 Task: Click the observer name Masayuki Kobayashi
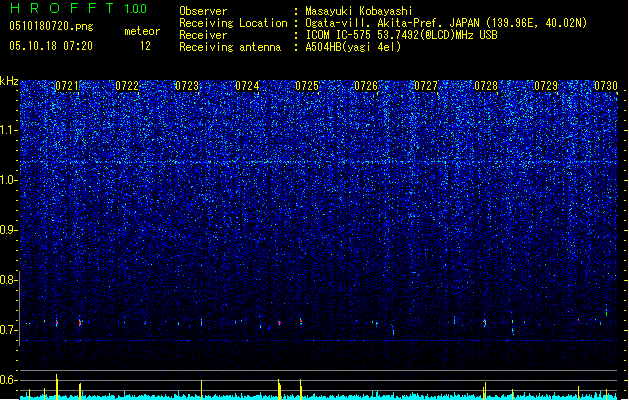point(359,11)
